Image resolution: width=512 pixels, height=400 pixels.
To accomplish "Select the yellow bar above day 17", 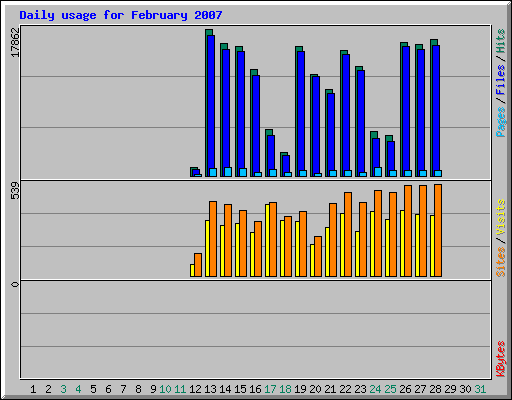I will (x=267, y=240).
